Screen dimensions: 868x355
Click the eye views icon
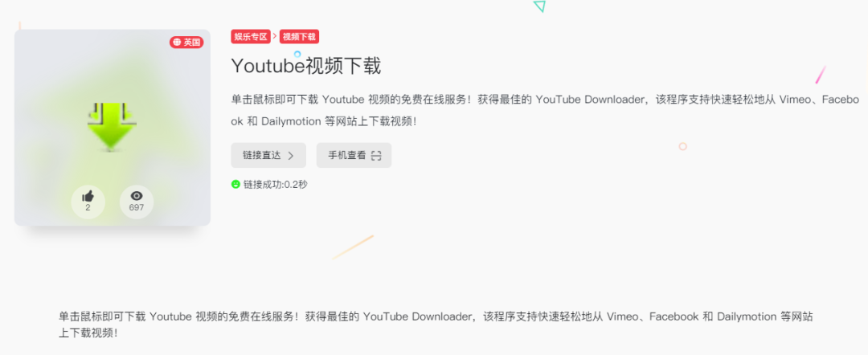136,196
